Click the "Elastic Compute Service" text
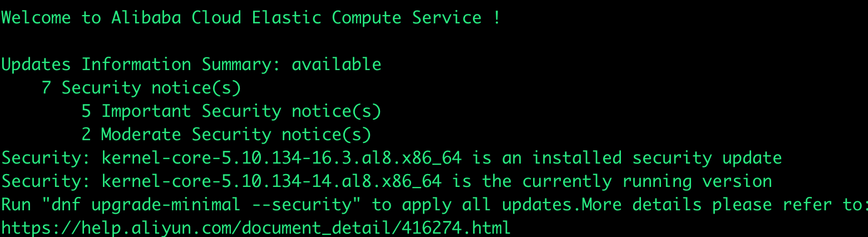Viewport: 868px width, 237px height. [x=366, y=18]
